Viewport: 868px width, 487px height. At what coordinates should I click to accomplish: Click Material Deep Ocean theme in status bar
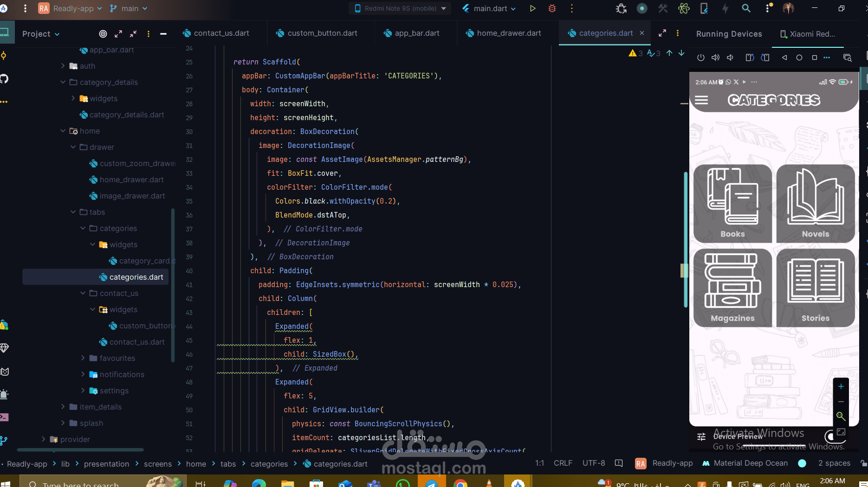coord(745,463)
